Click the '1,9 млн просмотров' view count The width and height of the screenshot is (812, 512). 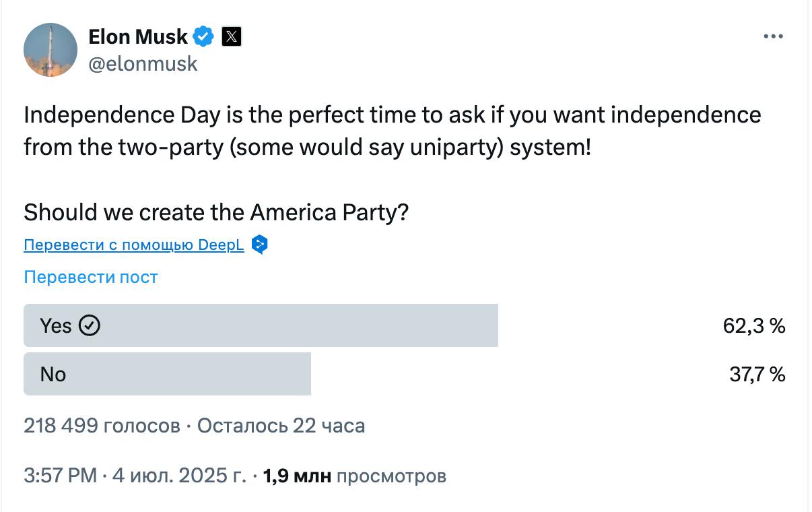click(354, 476)
